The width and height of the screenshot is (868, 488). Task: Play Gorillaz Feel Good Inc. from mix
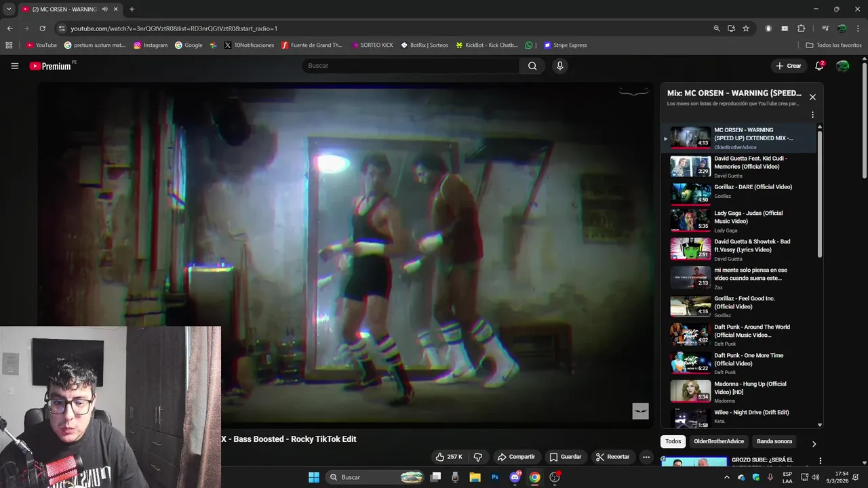tap(741, 306)
